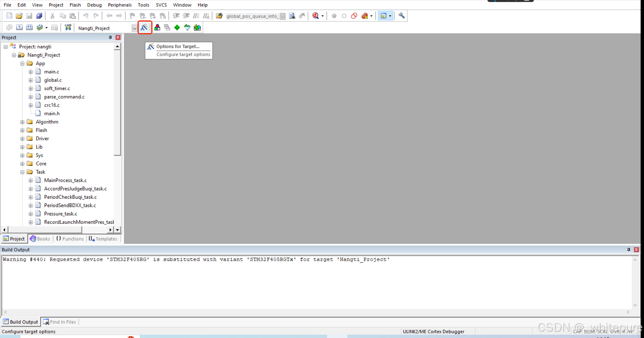Disable all breakpoints using the double red circles icon
Viewport: 644px width, 338px height.
(x=354, y=16)
